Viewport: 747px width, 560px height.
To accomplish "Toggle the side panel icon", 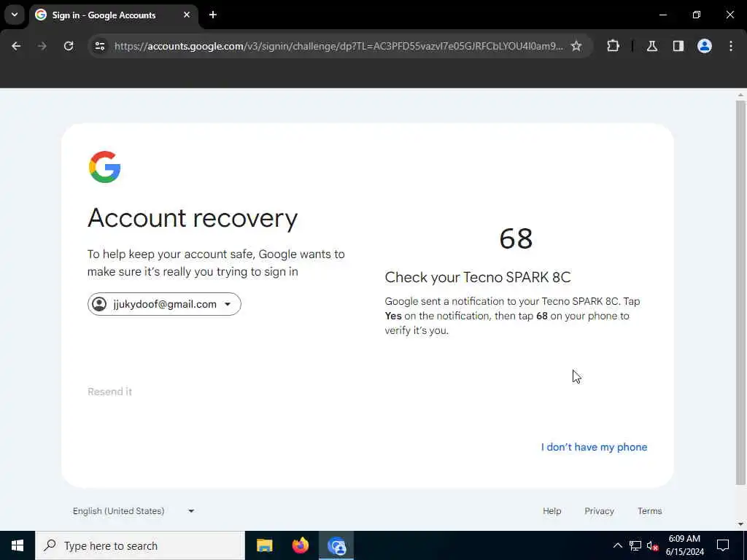I will (x=678, y=46).
